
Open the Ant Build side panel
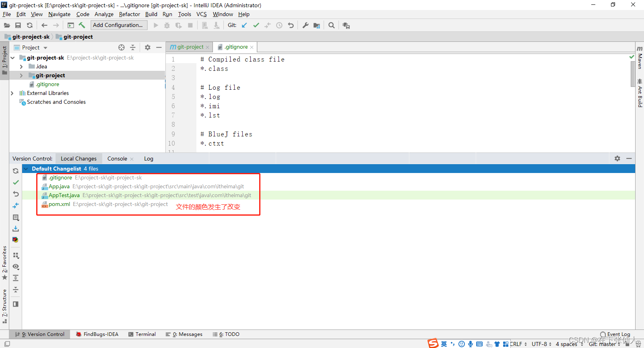pyautogui.click(x=640, y=93)
